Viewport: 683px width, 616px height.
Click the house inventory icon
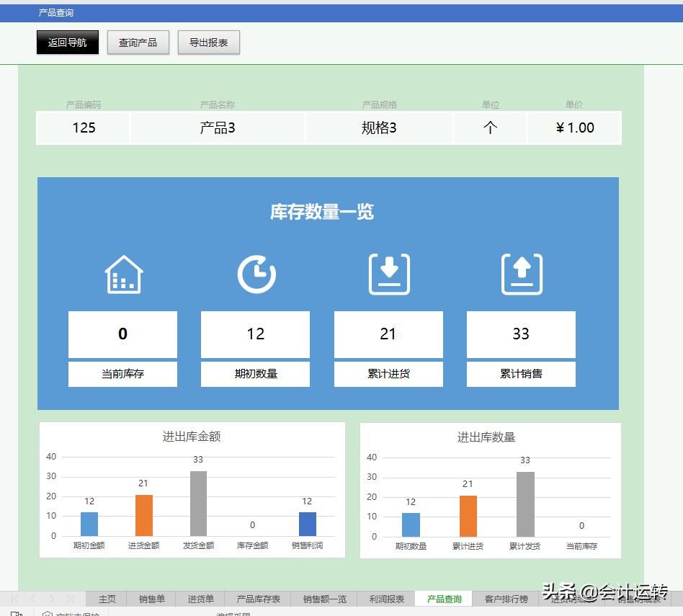point(124,274)
